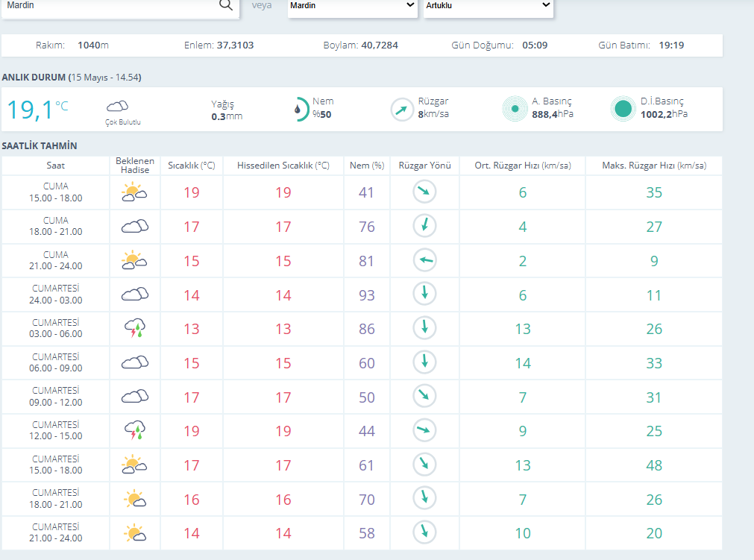754x560 pixels.
Task: Click the Rüzgar wind direction arrow icon
Action: (401, 110)
